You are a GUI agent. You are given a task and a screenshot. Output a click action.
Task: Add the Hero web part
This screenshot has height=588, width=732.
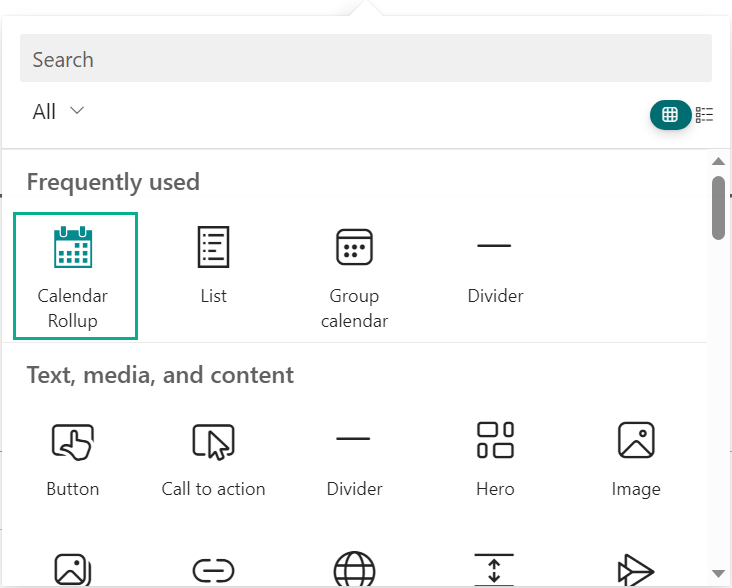click(495, 460)
